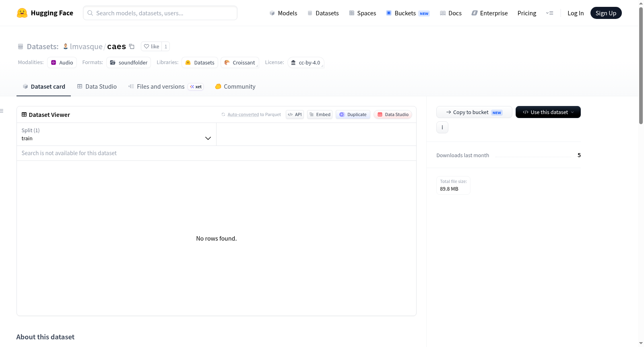Expand the more navigation menu icon

click(x=549, y=13)
